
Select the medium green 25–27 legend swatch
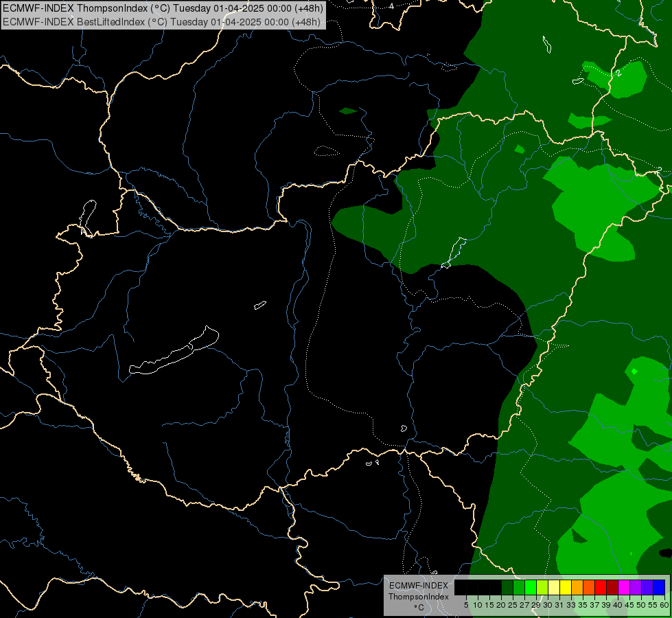pos(519,587)
